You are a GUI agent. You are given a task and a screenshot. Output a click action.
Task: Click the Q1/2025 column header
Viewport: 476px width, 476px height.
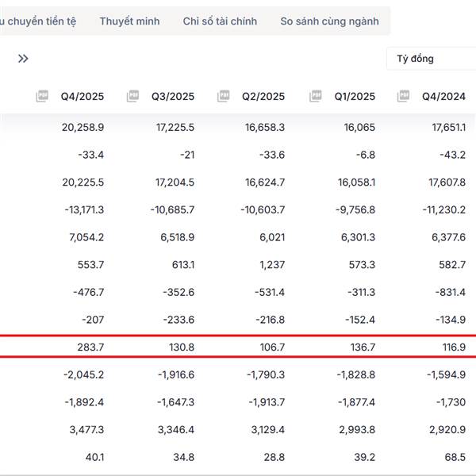[354, 97]
